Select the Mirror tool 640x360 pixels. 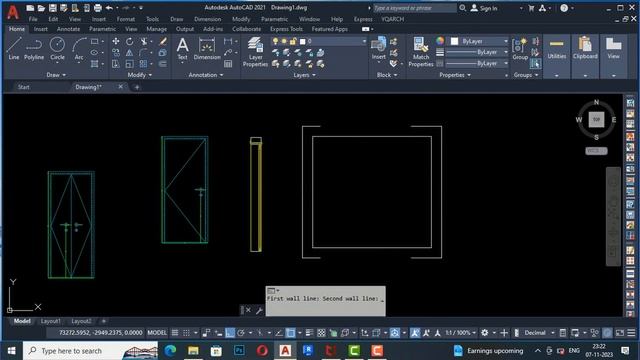(129, 53)
